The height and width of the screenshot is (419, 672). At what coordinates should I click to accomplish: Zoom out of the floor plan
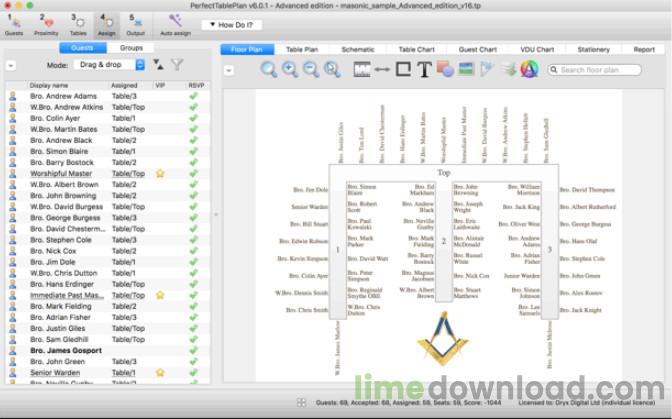pos(311,69)
